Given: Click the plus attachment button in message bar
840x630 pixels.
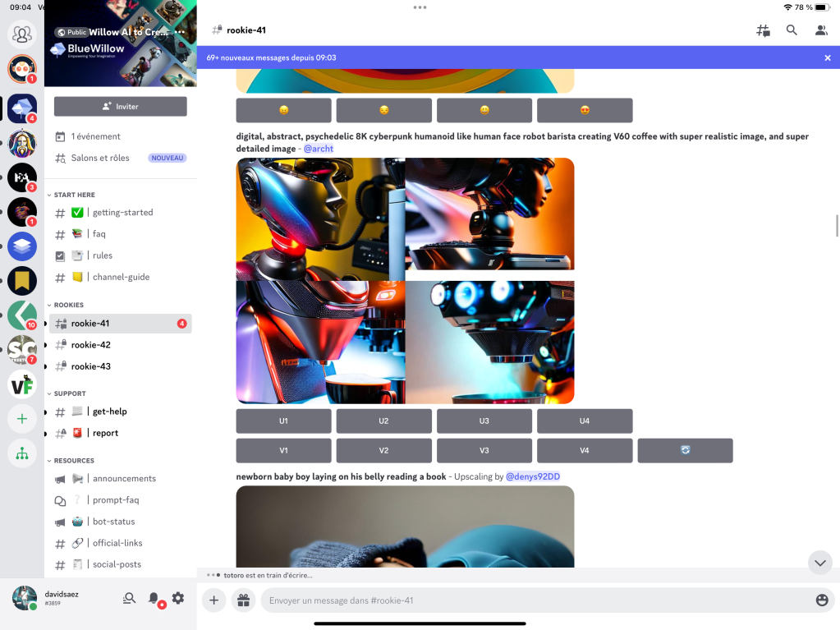Looking at the screenshot, I should point(213,600).
